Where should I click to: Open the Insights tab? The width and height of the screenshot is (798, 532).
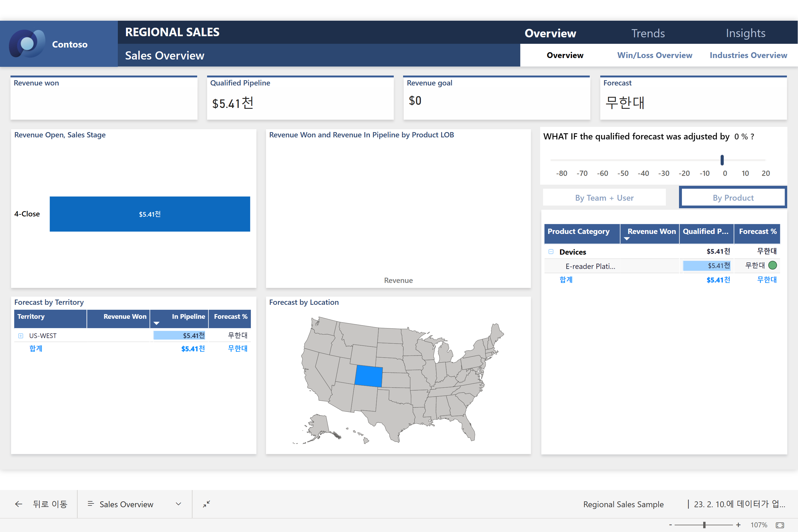tap(745, 33)
